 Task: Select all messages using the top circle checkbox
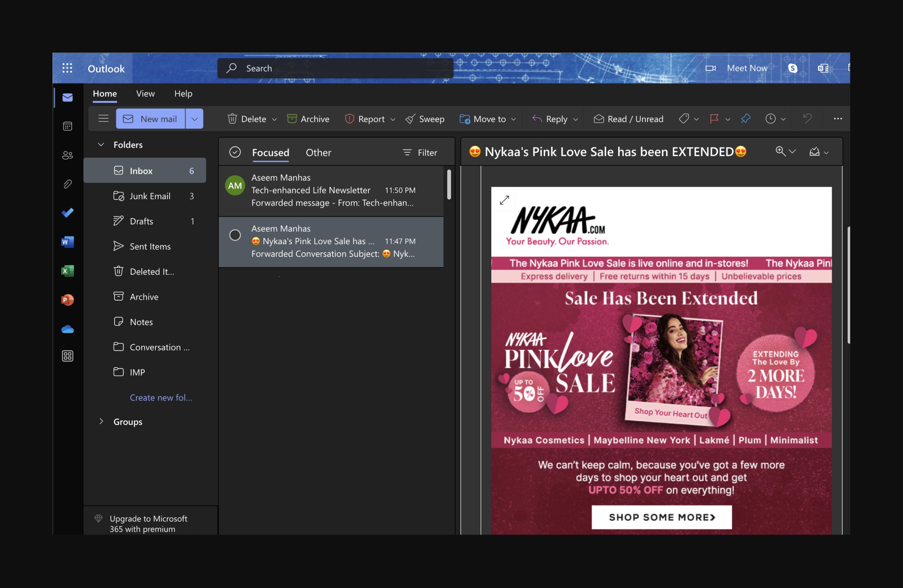pos(235,152)
